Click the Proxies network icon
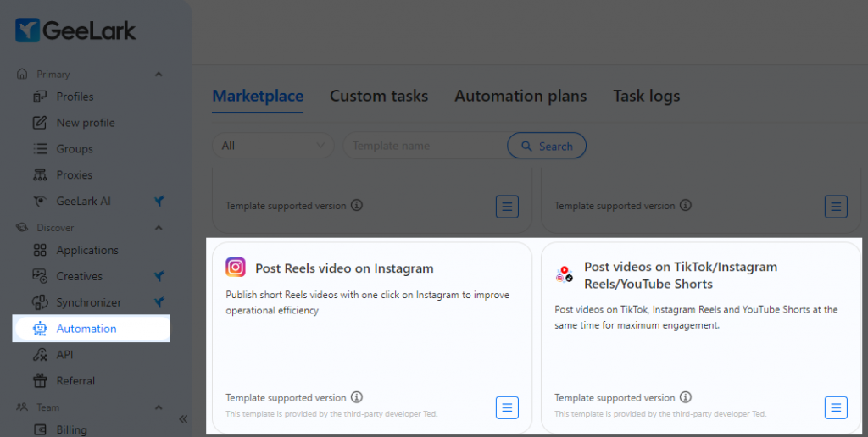Image resolution: width=868 pixels, height=437 pixels. 40,174
